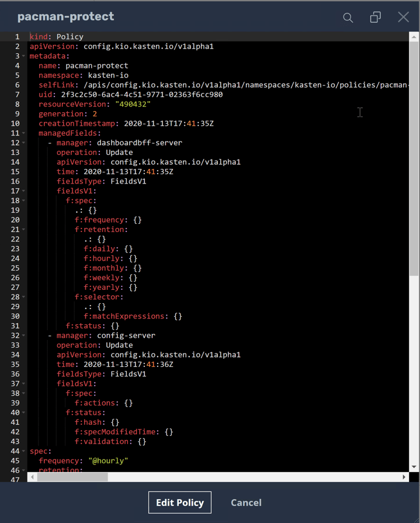Click the 'f:frequency: {}' line
The image size is (420, 523).
click(x=108, y=220)
